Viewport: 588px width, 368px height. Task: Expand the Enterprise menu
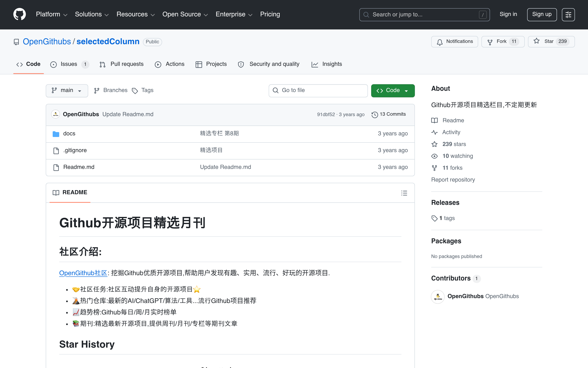coord(234,14)
